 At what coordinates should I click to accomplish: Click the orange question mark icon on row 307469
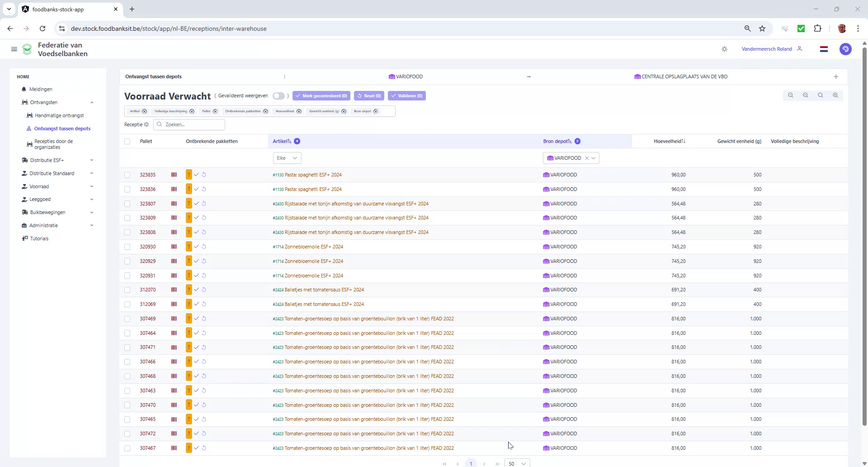click(x=189, y=319)
